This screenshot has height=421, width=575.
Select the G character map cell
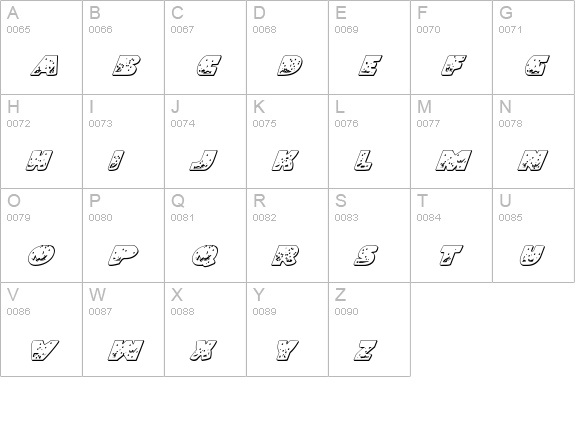click(534, 47)
